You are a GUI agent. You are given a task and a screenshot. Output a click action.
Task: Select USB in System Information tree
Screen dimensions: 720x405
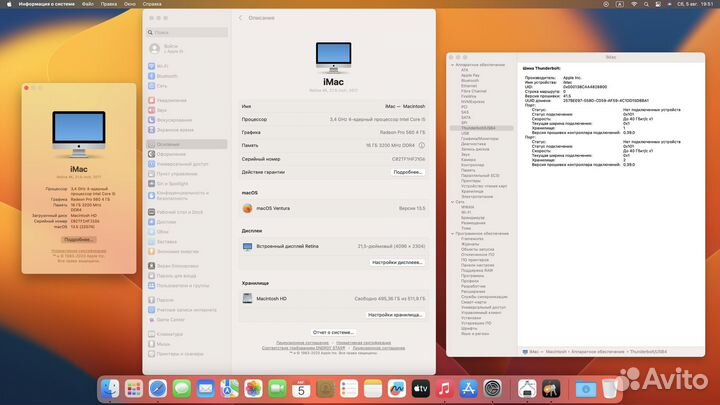[465, 133]
